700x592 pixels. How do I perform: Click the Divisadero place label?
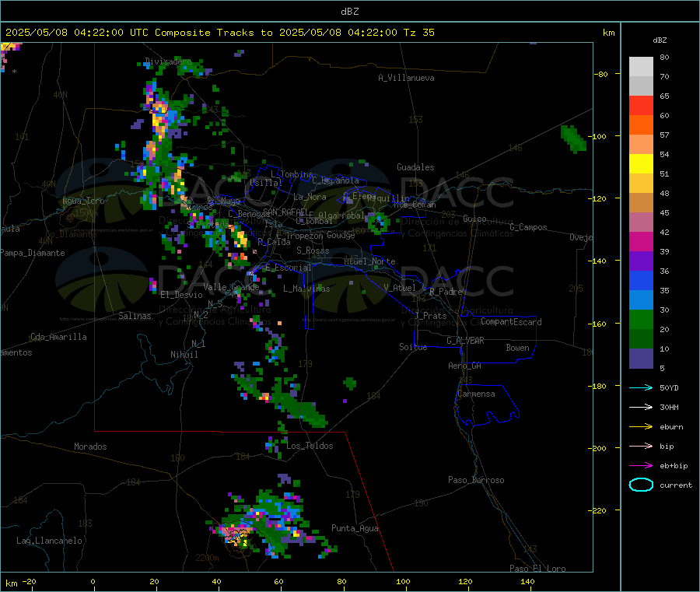[x=168, y=61]
